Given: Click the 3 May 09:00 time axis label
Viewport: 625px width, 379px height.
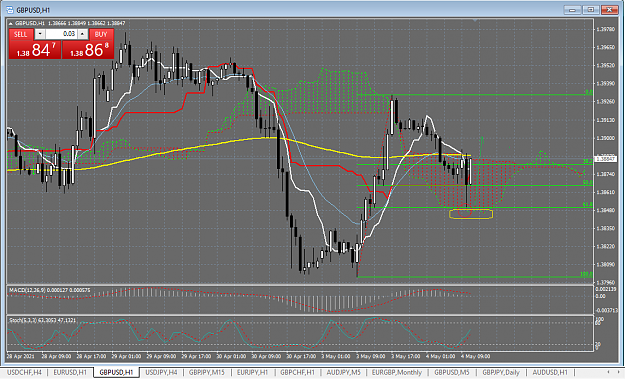Looking at the screenshot, I should tap(371, 356).
